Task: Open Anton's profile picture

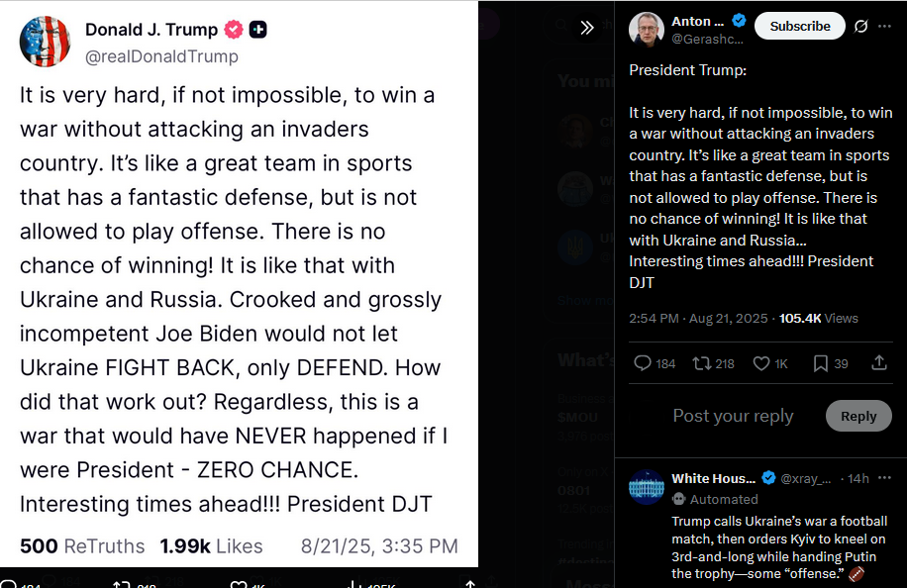Action: click(x=647, y=29)
